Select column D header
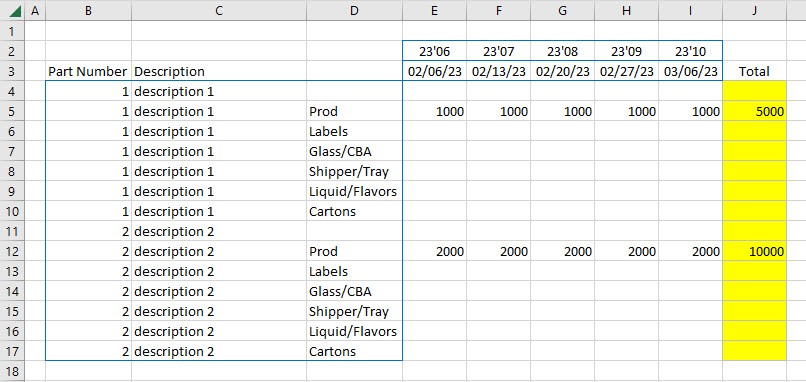Image resolution: width=806 pixels, height=382 pixels. coord(354,10)
